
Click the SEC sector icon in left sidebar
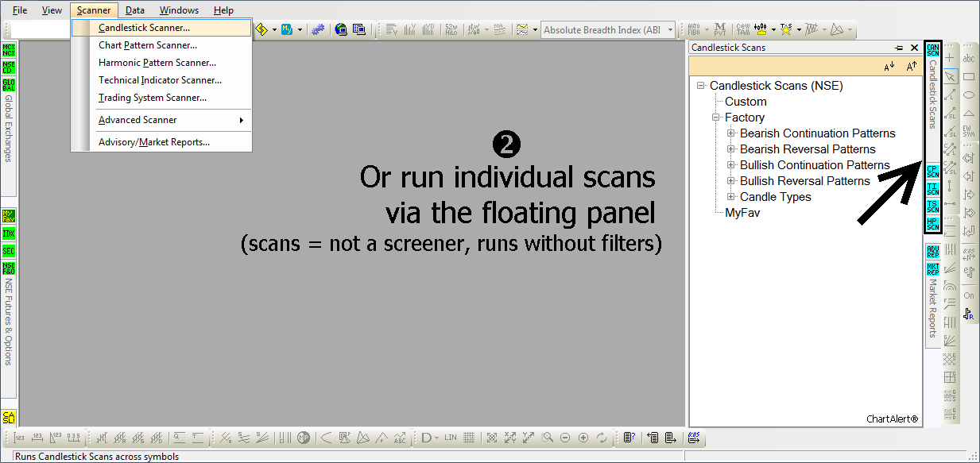[x=9, y=251]
